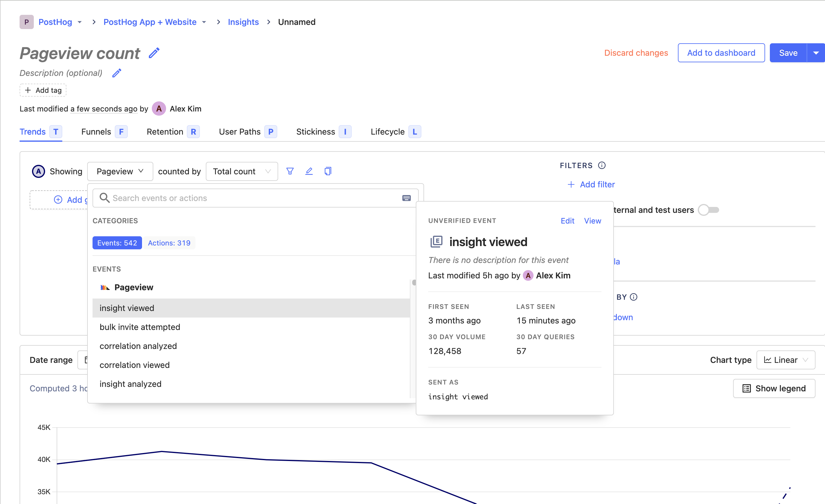
Task: Click the keyboard icon in the search box
Action: click(x=407, y=198)
